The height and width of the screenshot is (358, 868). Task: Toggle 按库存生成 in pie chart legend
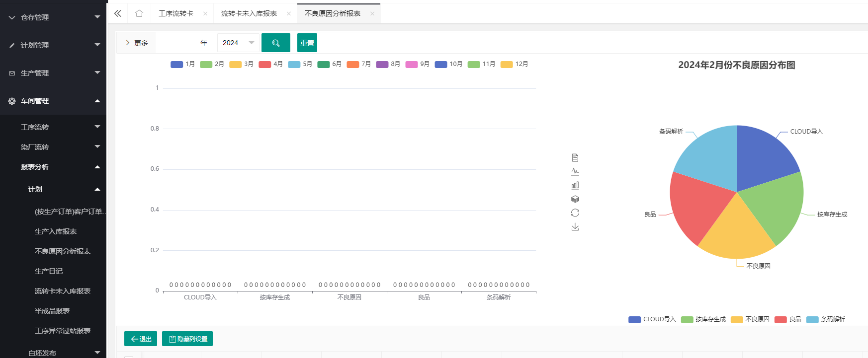point(703,319)
